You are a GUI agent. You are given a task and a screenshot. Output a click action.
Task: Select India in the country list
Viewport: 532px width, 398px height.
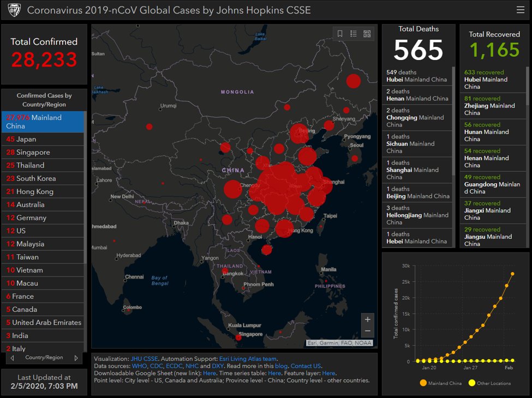point(43,335)
